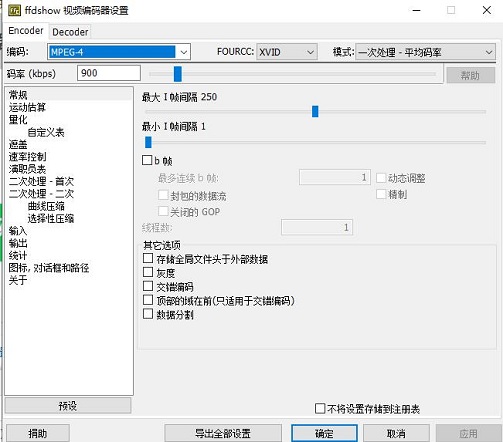503x442 pixels.
Task: Check 不将设置存储到注册表
Action: click(320, 408)
